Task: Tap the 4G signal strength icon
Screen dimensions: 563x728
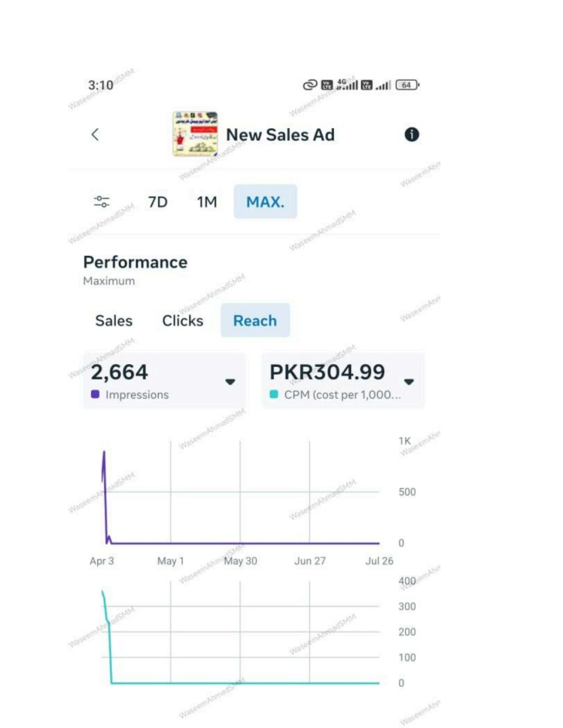Action: click(347, 84)
